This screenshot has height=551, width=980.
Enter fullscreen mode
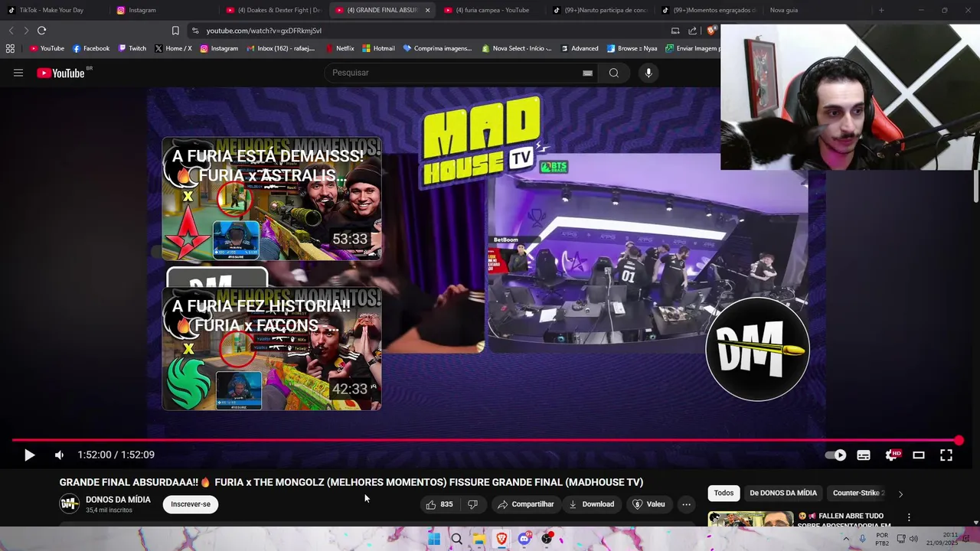tap(946, 455)
